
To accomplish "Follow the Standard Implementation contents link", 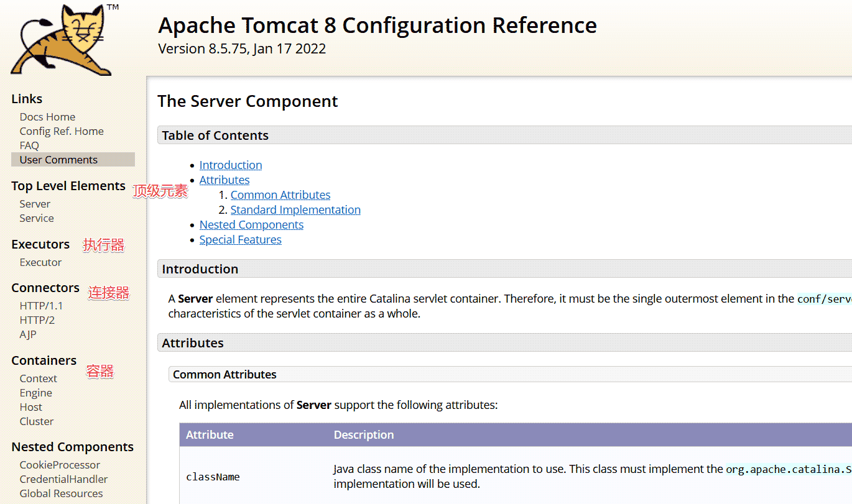I will point(295,209).
